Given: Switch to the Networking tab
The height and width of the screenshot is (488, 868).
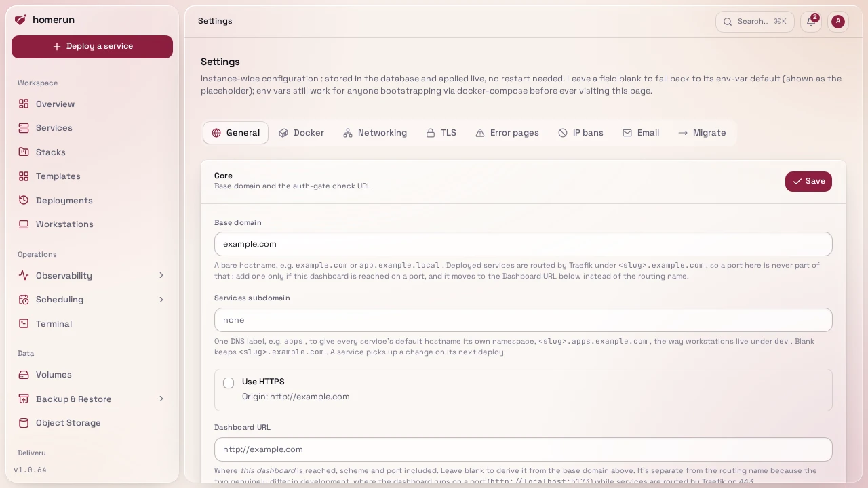Looking at the screenshot, I should [x=375, y=133].
